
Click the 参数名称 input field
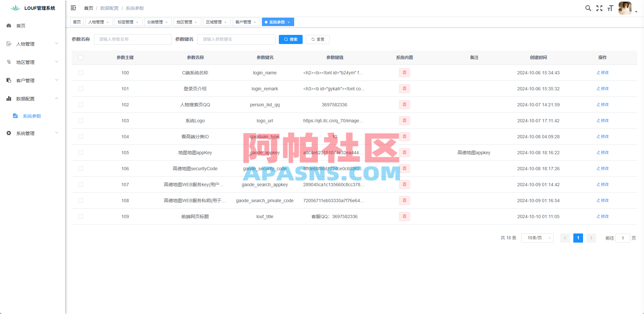click(133, 39)
